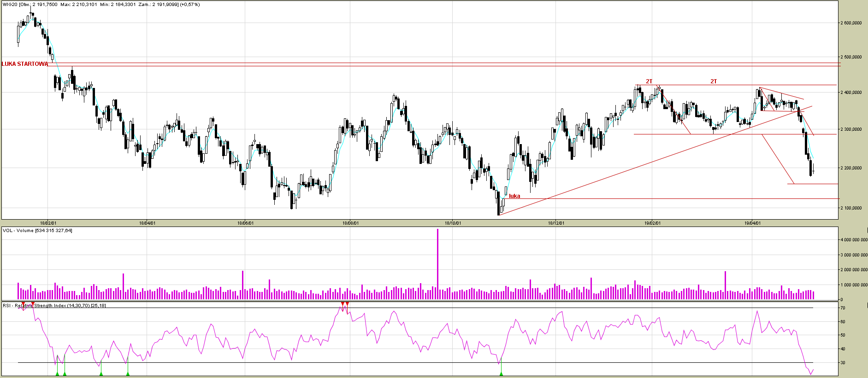The image size is (868, 378).
Task: Select the 19/02/01 date label
Action: click(x=652, y=223)
